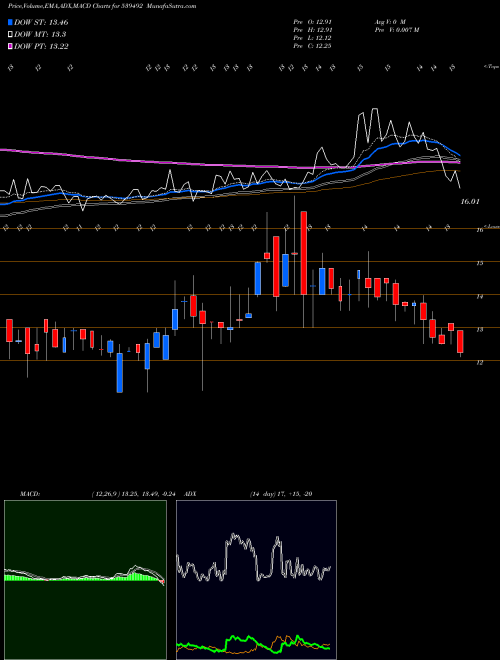Click the "Pre C: 12.25" value

313,45
